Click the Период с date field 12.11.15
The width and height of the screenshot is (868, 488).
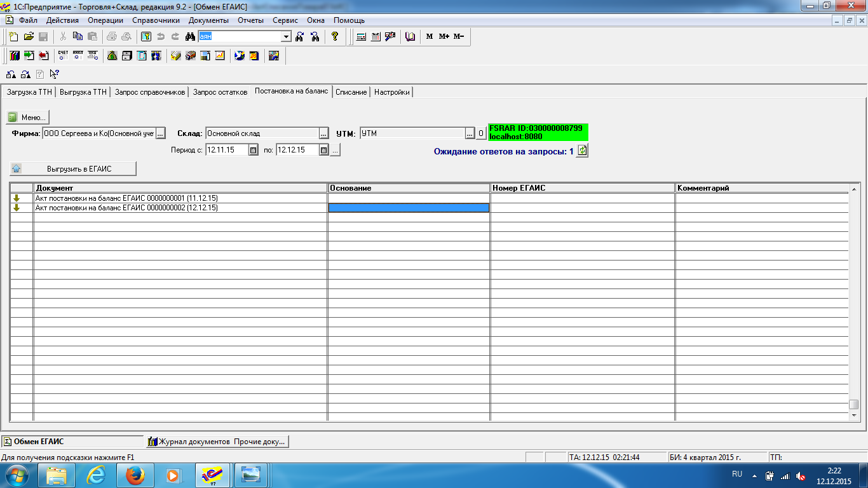pyautogui.click(x=227, y=151)
